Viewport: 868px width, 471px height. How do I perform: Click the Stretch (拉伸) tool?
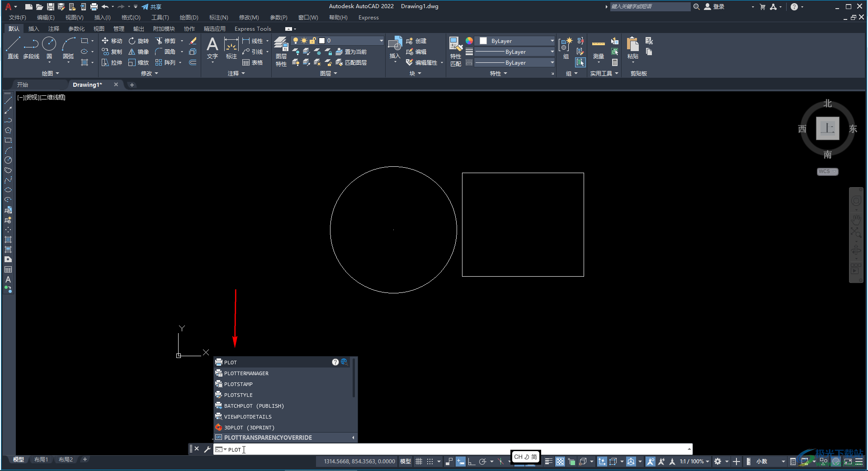pyautogui.click(x=112, y=62)
